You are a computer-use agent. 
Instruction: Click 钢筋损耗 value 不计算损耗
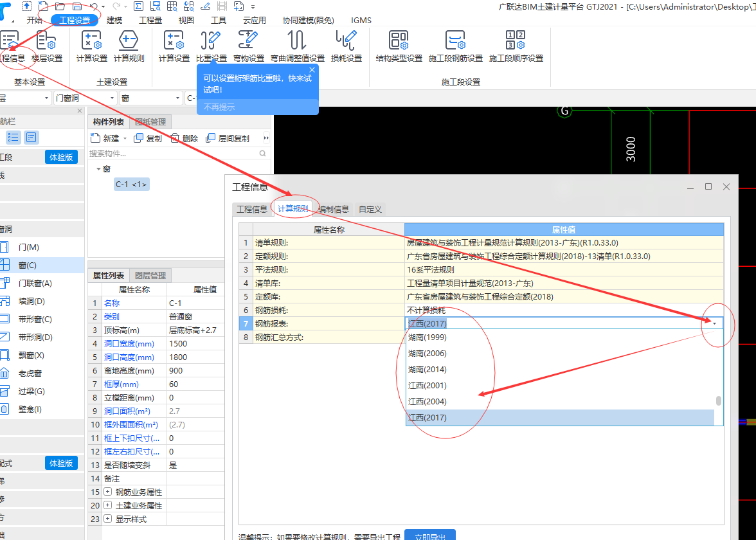[564, 310]
